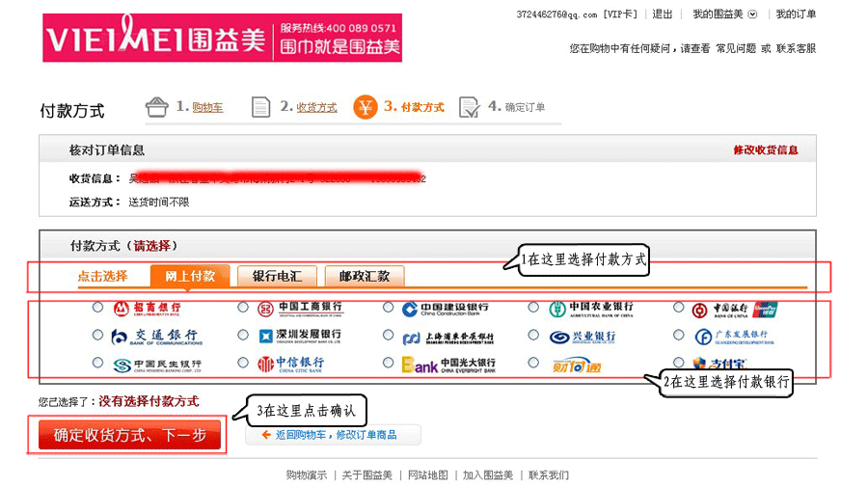Click the 没有选择付款方式 status text

coord(149,402)
